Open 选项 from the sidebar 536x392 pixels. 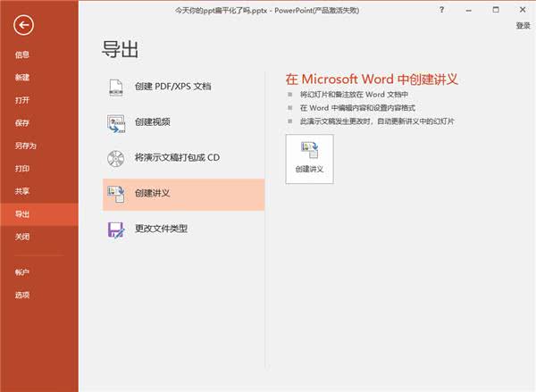click(x=22, y=295)
